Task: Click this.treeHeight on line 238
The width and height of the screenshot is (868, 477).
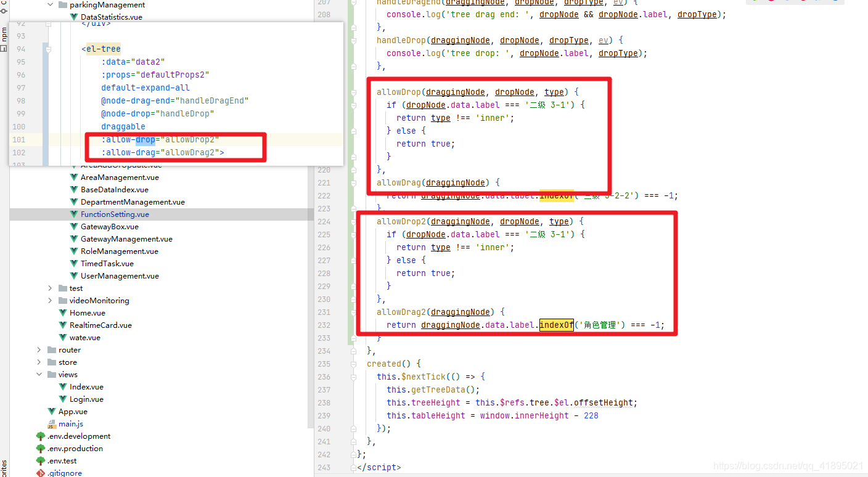Action: 424,402
